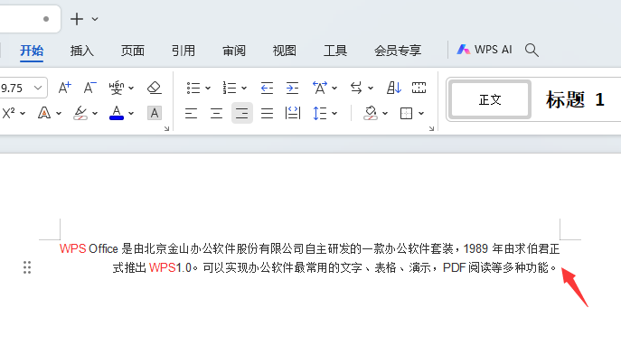The width and height of the screenshot is (621, 364).
Task: Click the red WPS word in first line
Action: tap(73, 249)
